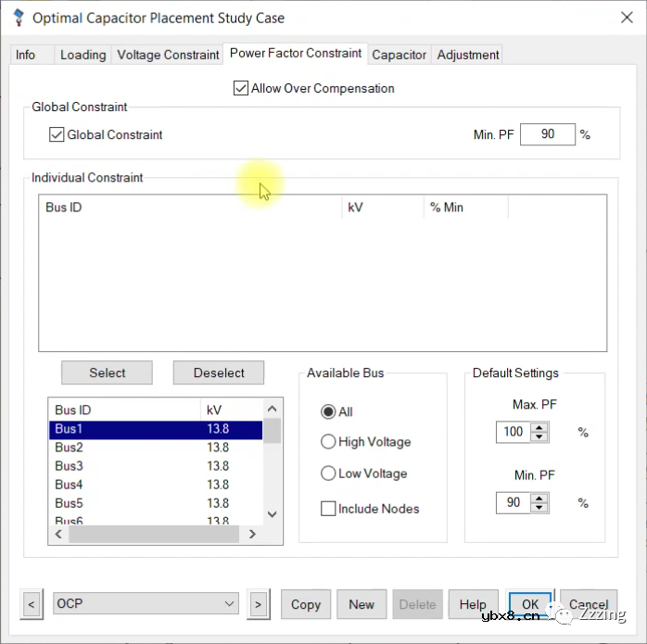Image resolution: width=647 pixels, height=644 pixels.
Task: Decrease Min. PF default using down spinner arrow
Action: coord(540,508)
